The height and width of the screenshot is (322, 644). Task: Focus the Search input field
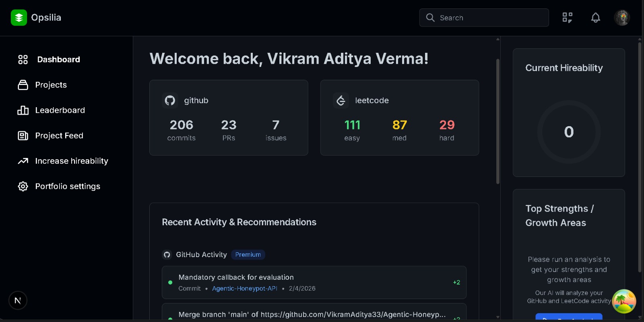[x=491, y=18]
